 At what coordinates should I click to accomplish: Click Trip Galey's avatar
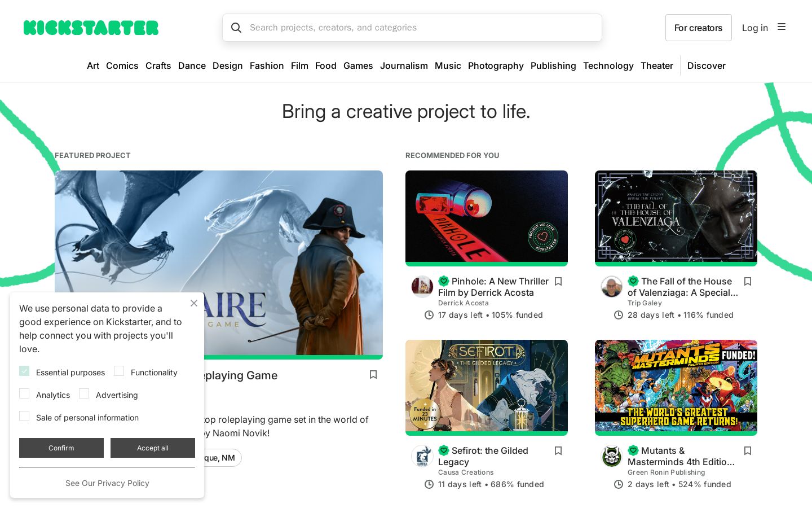612,287
